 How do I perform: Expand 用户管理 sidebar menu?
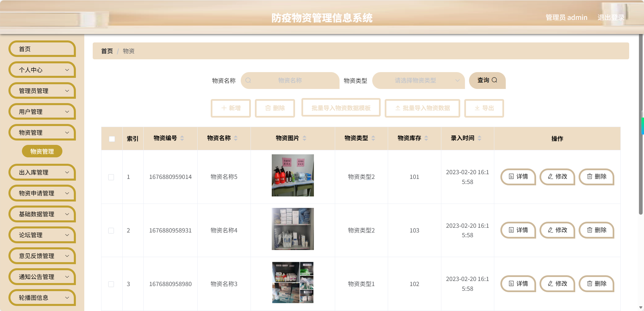click(x=42, y=112)
